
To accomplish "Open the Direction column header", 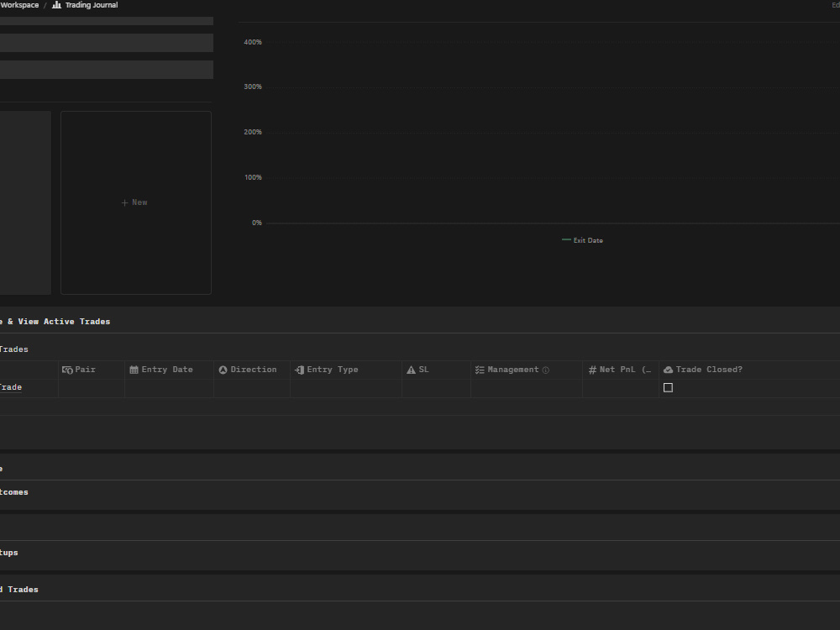I will [252, 370].
